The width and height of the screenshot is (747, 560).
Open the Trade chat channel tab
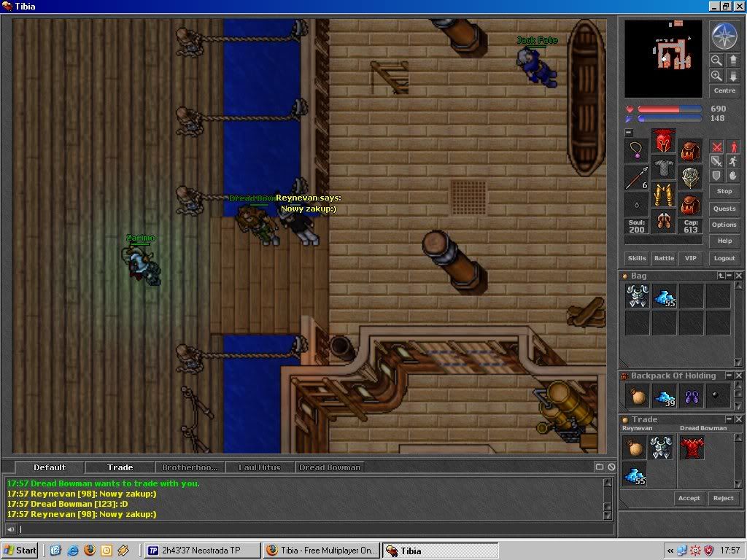point(120,467)
